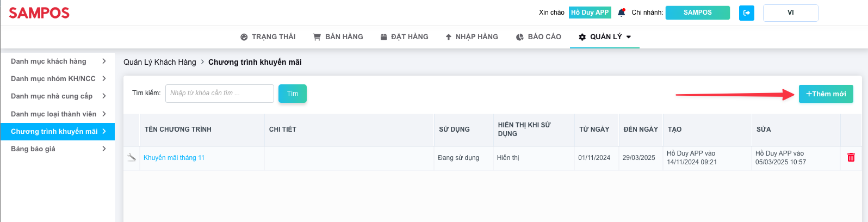Open the TRẠNG THÁI menu
The height and width of the screenshot is (222, 868).
click(x=268, y=37)
